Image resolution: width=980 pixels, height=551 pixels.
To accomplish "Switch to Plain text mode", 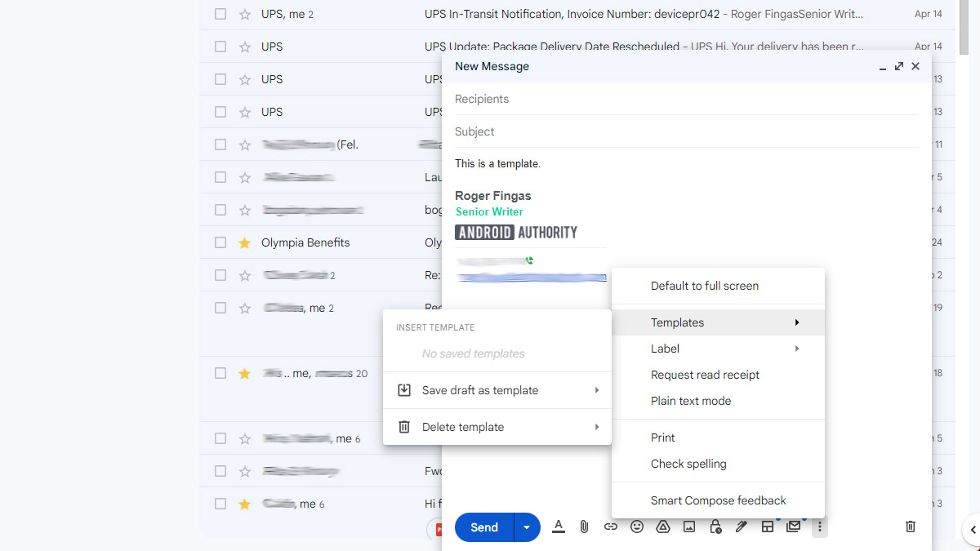I will 718,401.
